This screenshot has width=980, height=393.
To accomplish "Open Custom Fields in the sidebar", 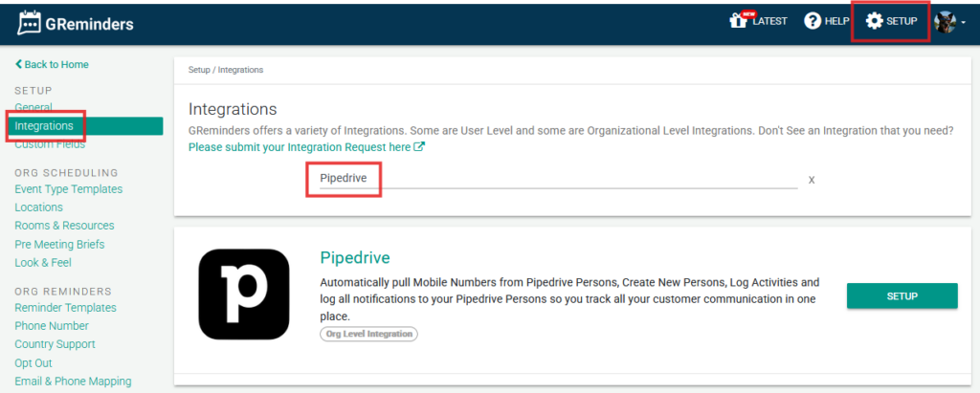I will (50, 144).
